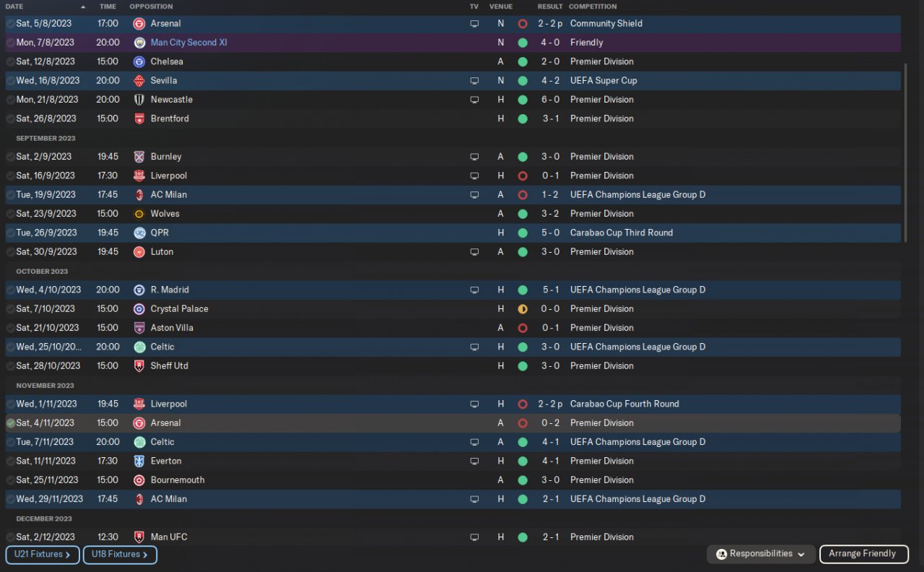Click the TV icon on Burnley fixture
The width and height of the screenshot is (924, 572).
coord(474,157)
